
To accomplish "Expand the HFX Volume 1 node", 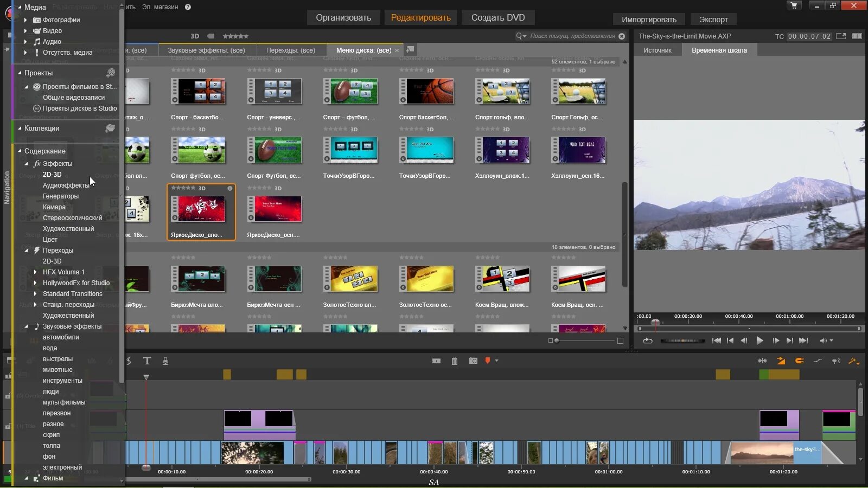I will click(x=35, y=272).
